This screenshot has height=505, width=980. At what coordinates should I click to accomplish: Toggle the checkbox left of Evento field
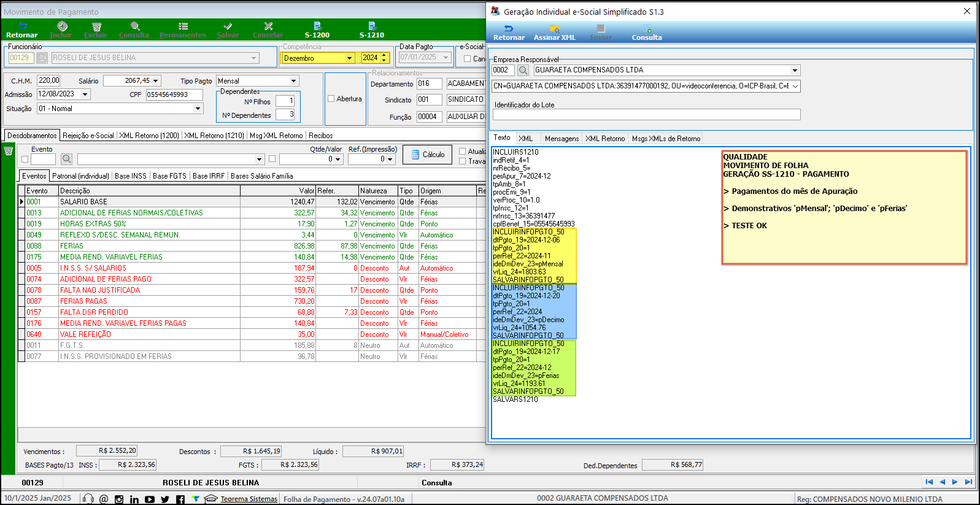[x=25, y=160]
